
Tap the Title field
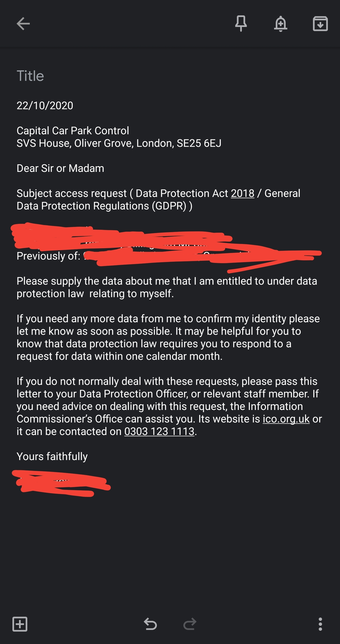coord(30,76)
